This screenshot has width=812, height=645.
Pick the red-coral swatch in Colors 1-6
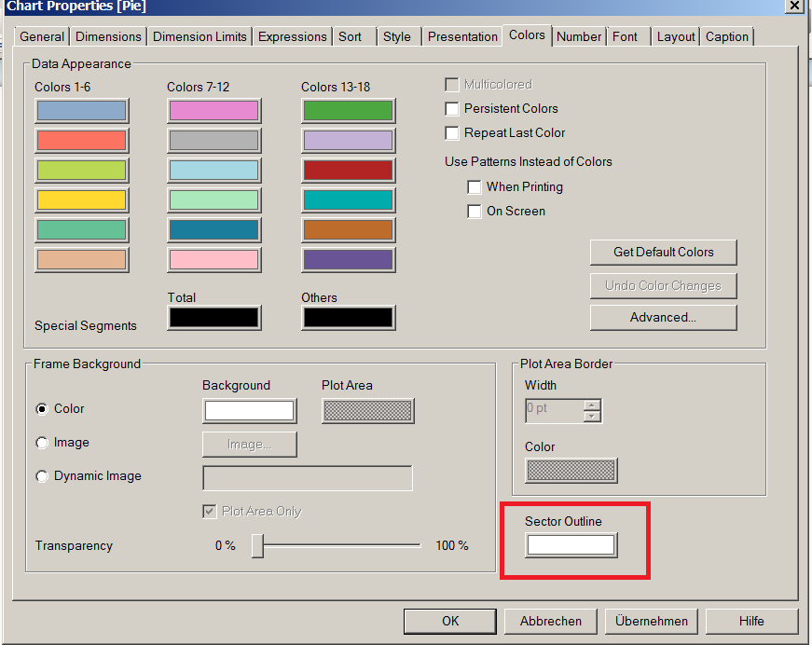[x=82, y=141]
